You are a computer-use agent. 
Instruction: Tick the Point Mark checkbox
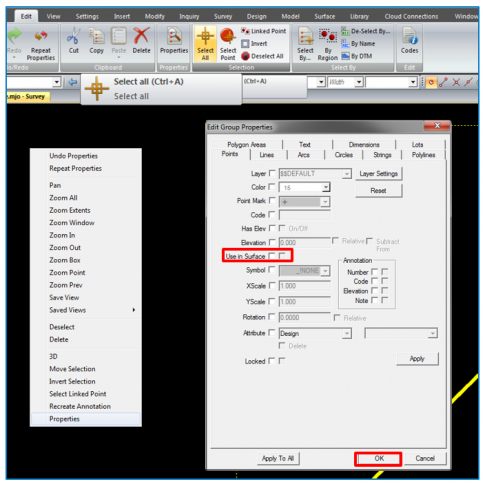(x=272, y=201)
